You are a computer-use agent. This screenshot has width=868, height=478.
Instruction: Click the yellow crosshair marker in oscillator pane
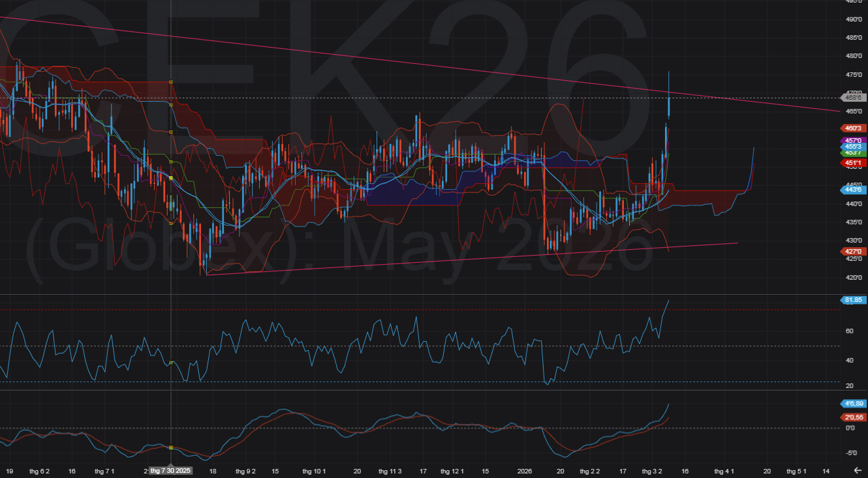click(x=171, y=363)
